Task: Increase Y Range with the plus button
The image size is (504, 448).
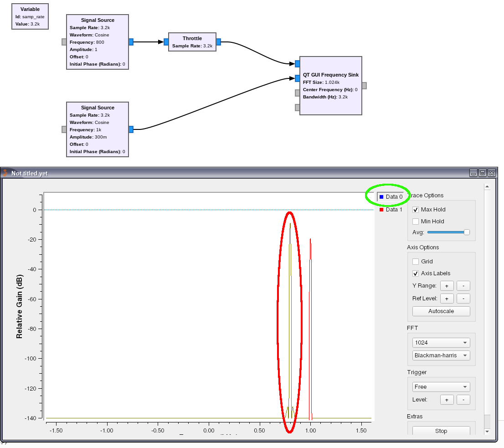Action: 447,285
